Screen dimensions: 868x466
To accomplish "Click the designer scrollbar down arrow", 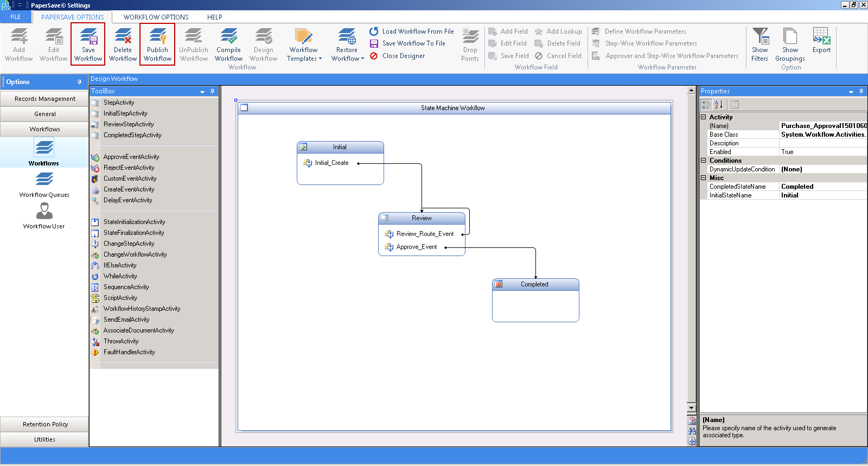I will tap(691, 408).
